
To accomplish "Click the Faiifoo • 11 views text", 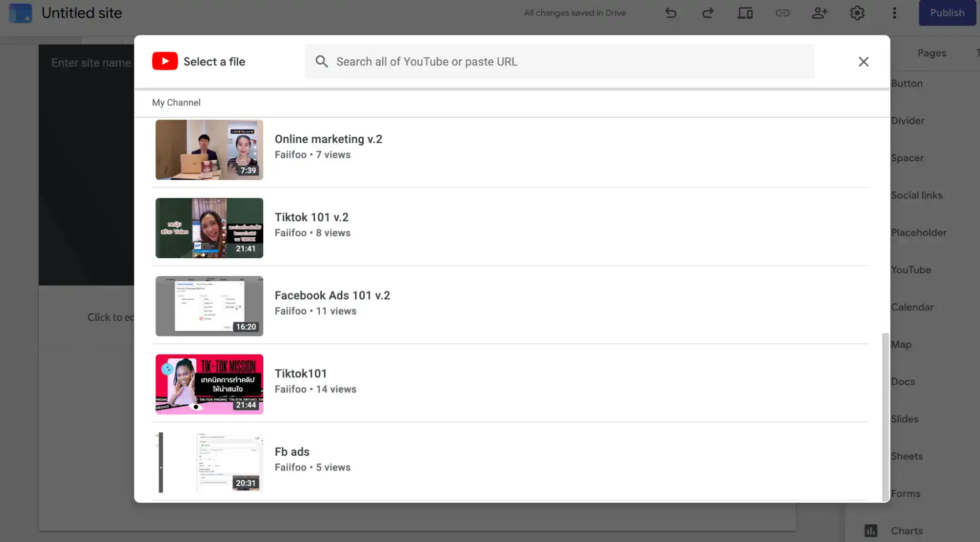I will [x=315, y=311].
